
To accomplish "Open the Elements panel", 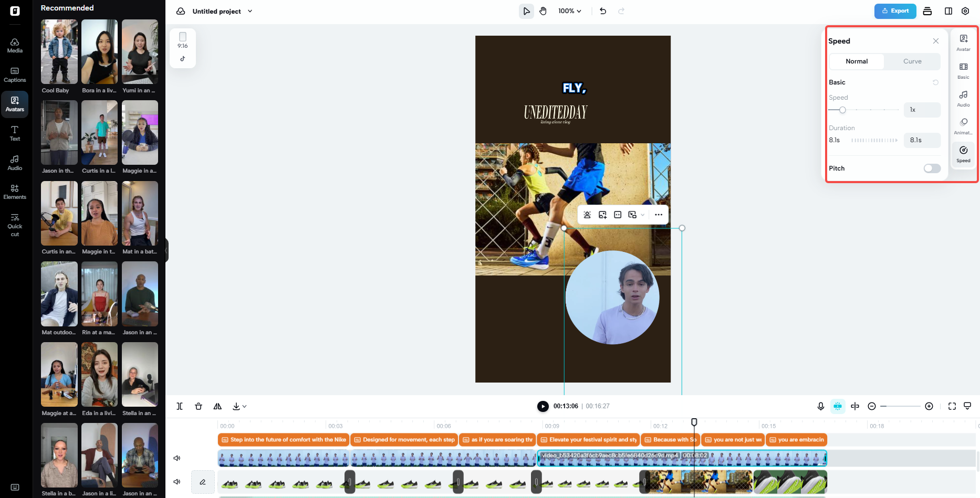I will tap(15, 192).
